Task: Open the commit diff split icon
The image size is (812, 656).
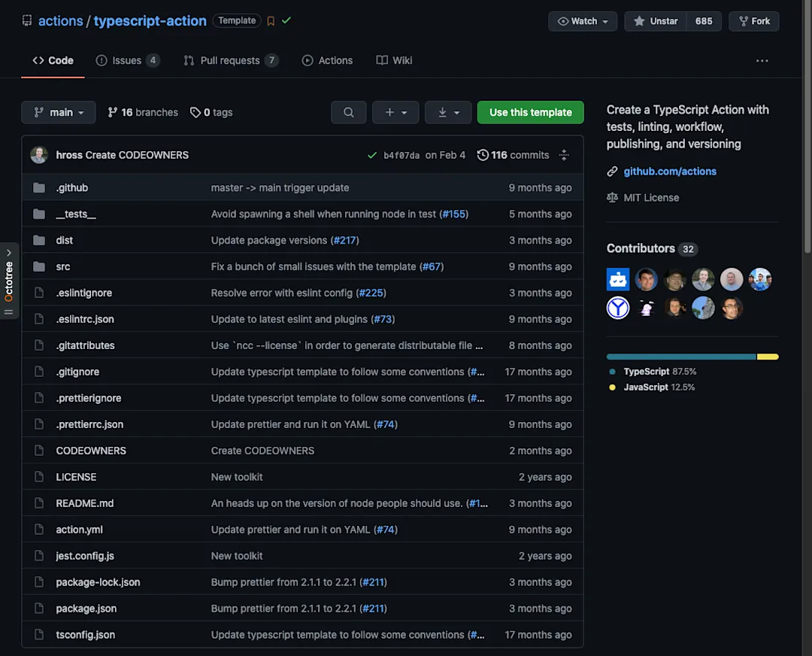Action: 564,155
